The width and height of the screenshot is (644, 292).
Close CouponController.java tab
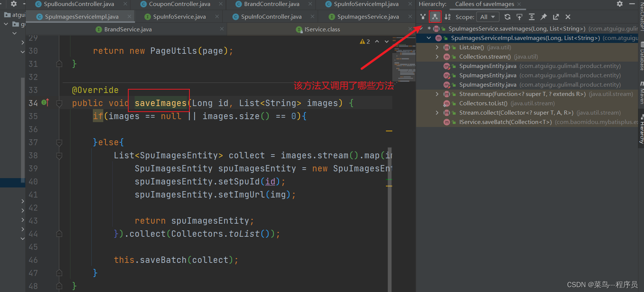coord(221,4)
